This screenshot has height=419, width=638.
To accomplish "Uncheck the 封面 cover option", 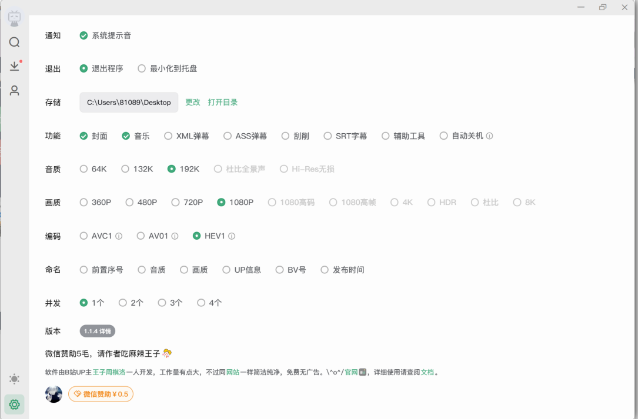I will [x=84, y=136].
